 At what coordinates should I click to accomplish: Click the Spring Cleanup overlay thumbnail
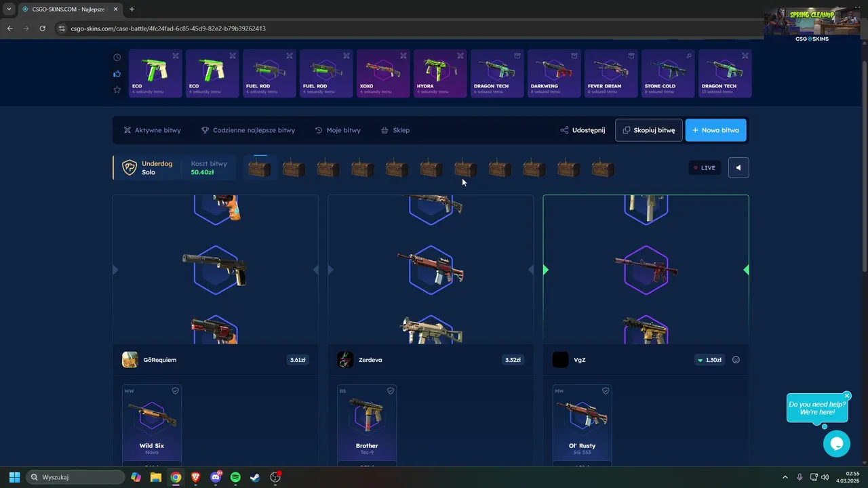pyautogui.click(x=812, y=25)
